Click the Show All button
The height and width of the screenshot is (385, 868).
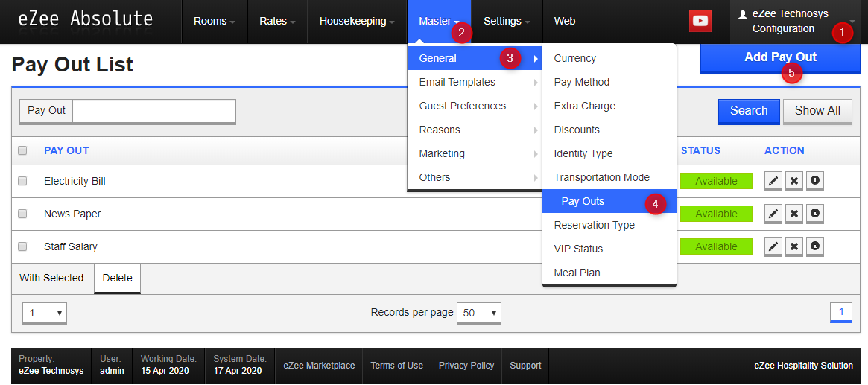817,111
